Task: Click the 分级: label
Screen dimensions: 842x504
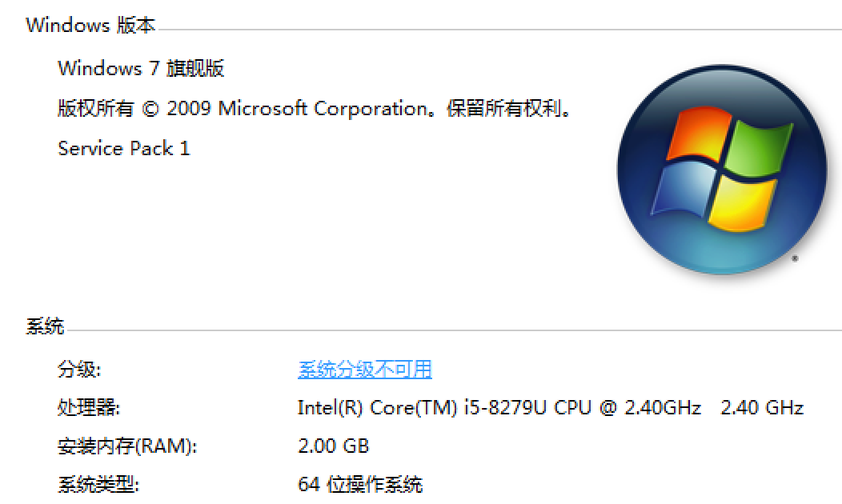Action: tap(79, 370)
